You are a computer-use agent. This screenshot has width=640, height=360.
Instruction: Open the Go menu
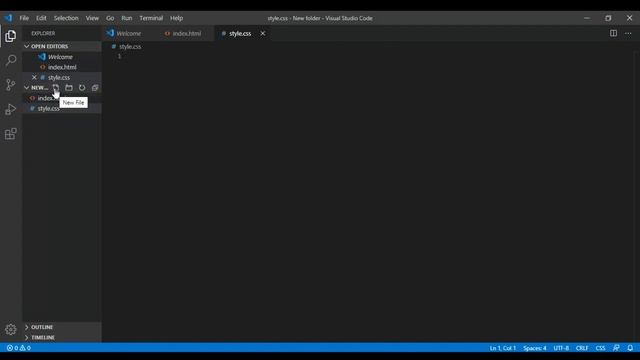[110, 18]
